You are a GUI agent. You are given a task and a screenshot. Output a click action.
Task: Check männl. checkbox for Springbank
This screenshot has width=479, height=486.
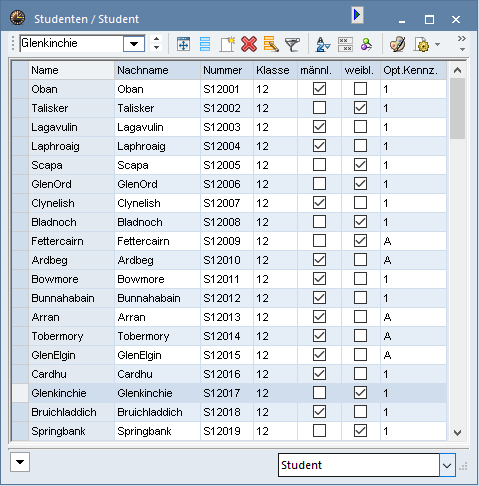pos(319,431)
